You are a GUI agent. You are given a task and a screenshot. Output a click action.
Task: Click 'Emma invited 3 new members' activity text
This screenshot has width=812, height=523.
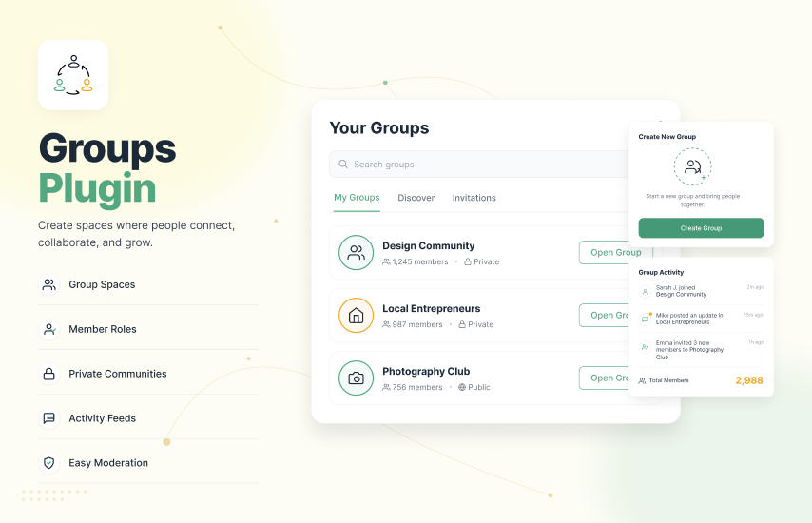point(689,350)
